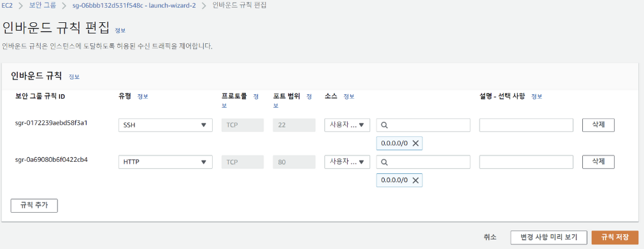Click 정보 link next to 설명 - 선택 사항

tap(536, 97)
